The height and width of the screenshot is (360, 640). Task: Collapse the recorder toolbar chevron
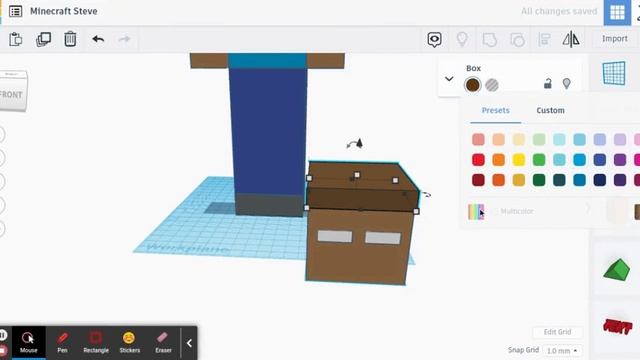pos(189,343)
